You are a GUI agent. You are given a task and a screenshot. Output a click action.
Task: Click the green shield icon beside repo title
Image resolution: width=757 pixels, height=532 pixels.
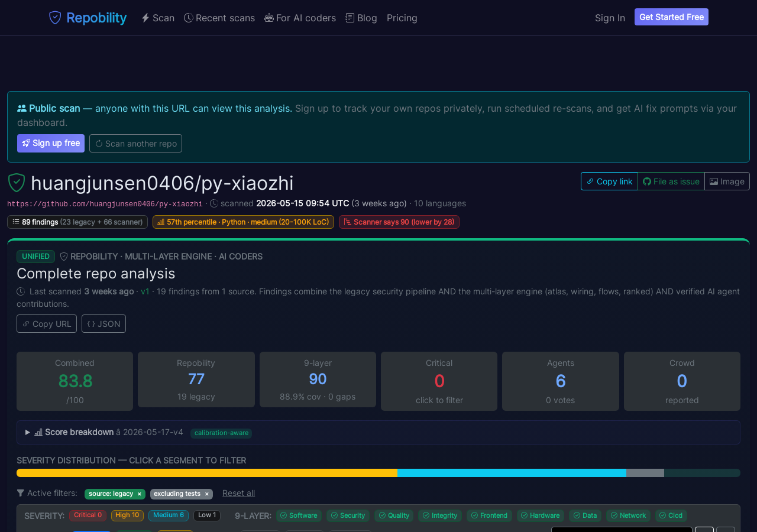click(17, 183)
